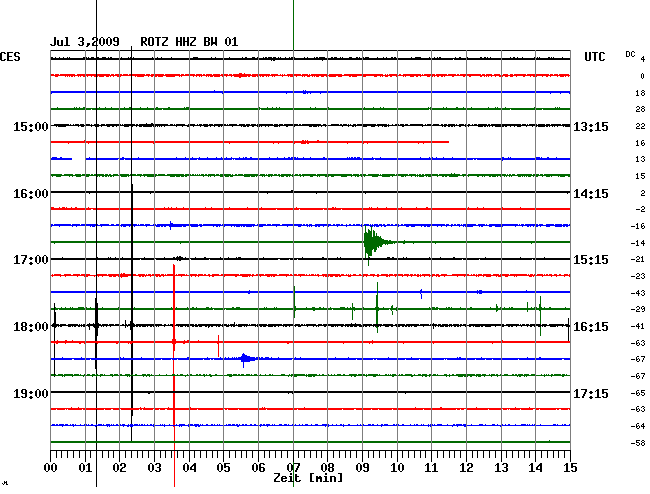Click the gap in the blue trace near minute 01
The height and width of the screenshot is (494, 650).
coord(79,159)
